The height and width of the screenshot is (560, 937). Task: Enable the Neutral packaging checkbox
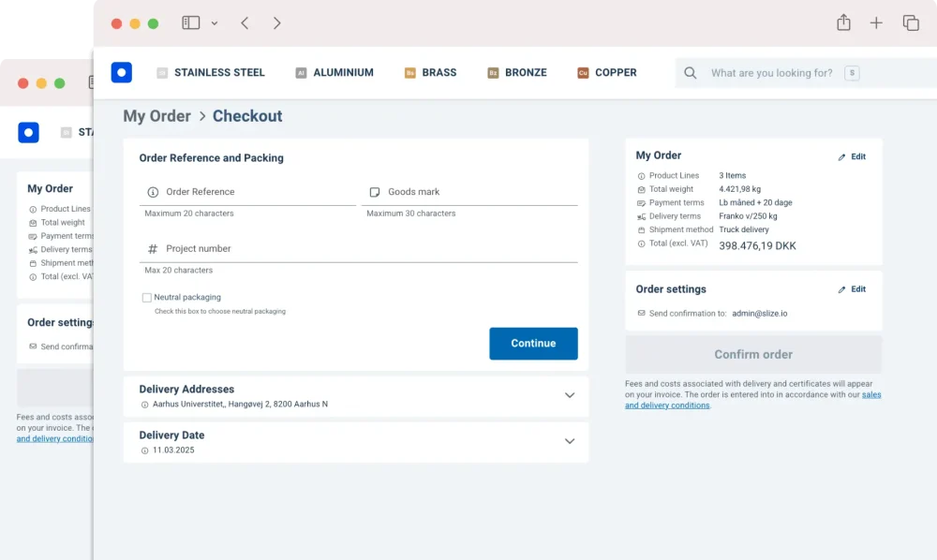146,297
